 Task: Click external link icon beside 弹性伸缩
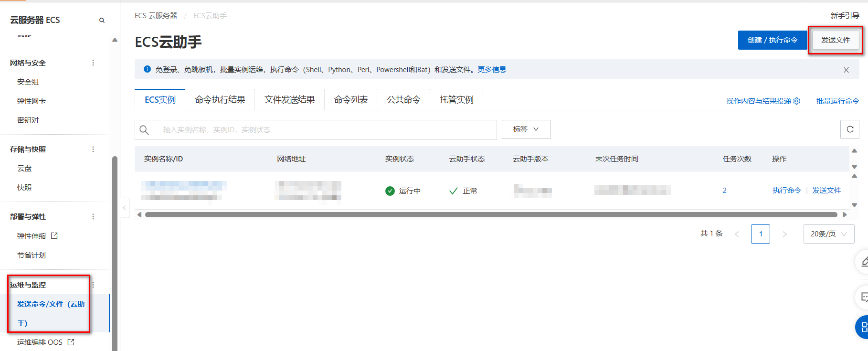[54, 235]
